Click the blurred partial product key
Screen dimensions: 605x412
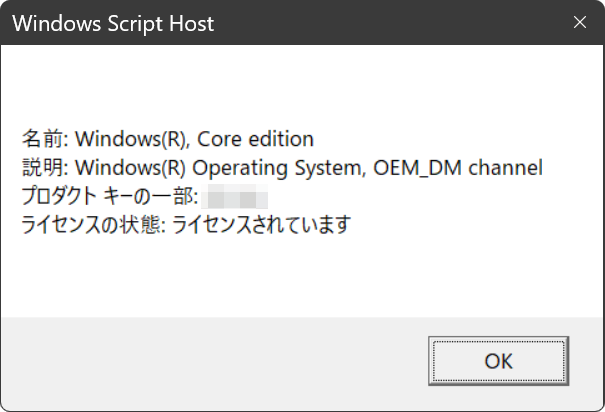click(x=237, y=196)
